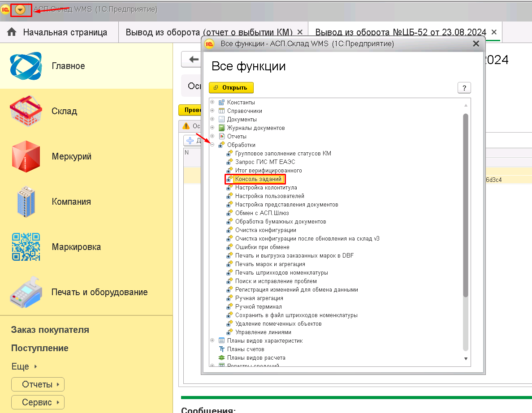Viewport: 532px width, 413px height.
Task: Expand the Отчеты tree node
Action: (x=212, y=136)
